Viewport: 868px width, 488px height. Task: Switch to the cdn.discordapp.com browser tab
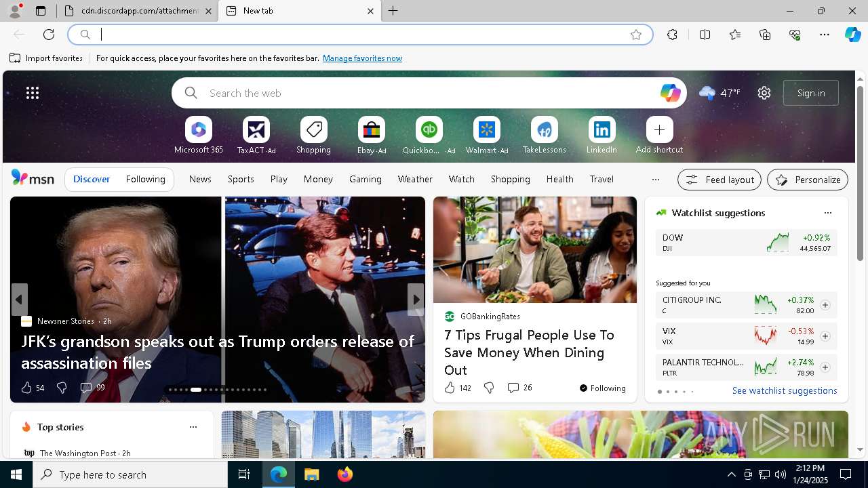pyautogui.click(x=138, y=11)
